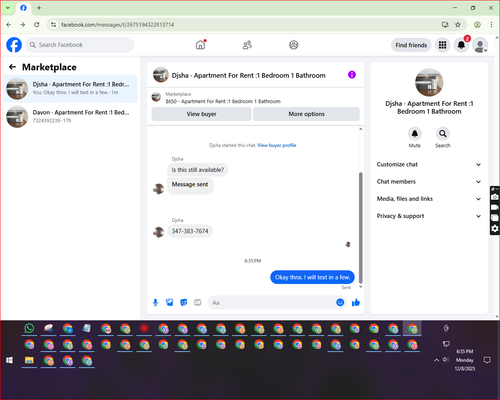Click the GIF icon in composer

tap(198, 302)
